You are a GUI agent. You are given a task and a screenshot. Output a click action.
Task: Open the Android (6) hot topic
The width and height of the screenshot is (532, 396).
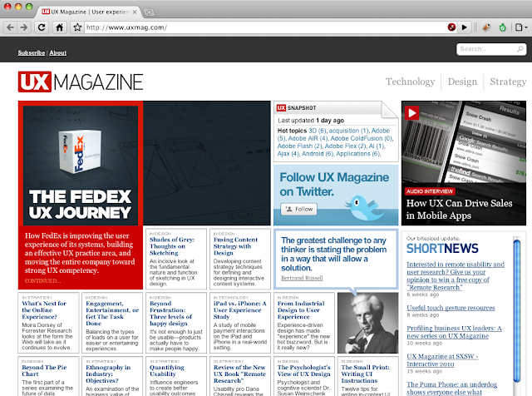318,154
